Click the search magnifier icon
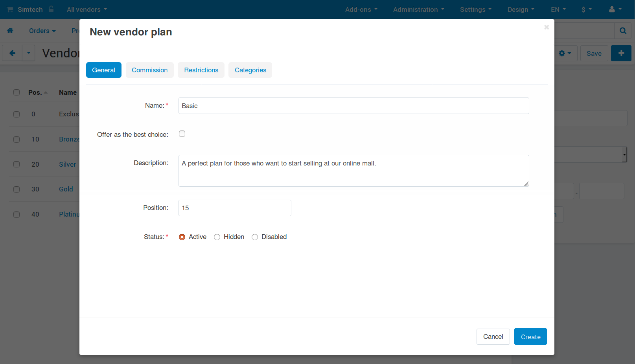This screenshot has height=364, width=635. [x=623, y=31]
